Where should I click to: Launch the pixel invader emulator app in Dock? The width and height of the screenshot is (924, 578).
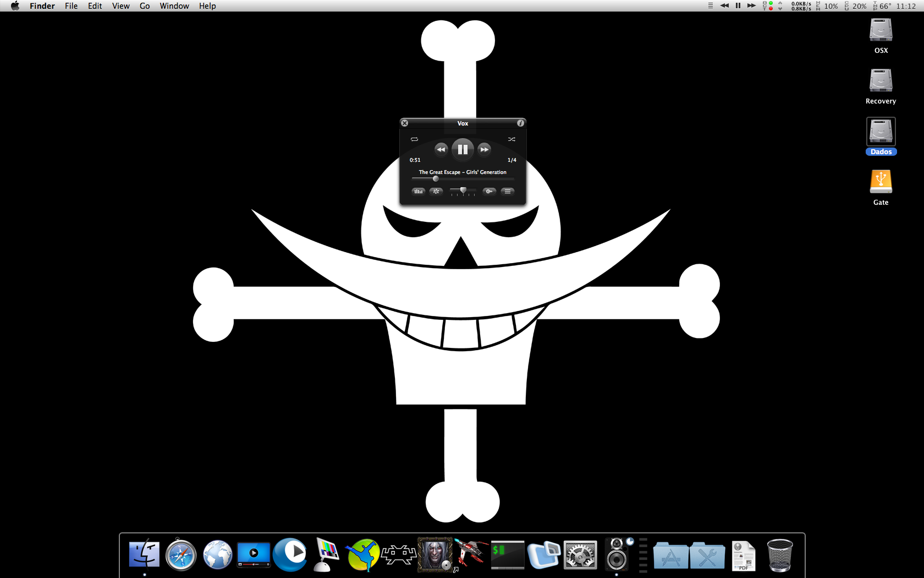(399, 555)
